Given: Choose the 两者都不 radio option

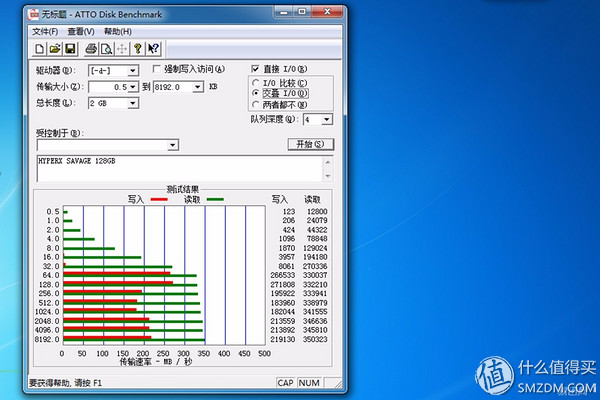Looking at the screenshot, I should [257, 103].
